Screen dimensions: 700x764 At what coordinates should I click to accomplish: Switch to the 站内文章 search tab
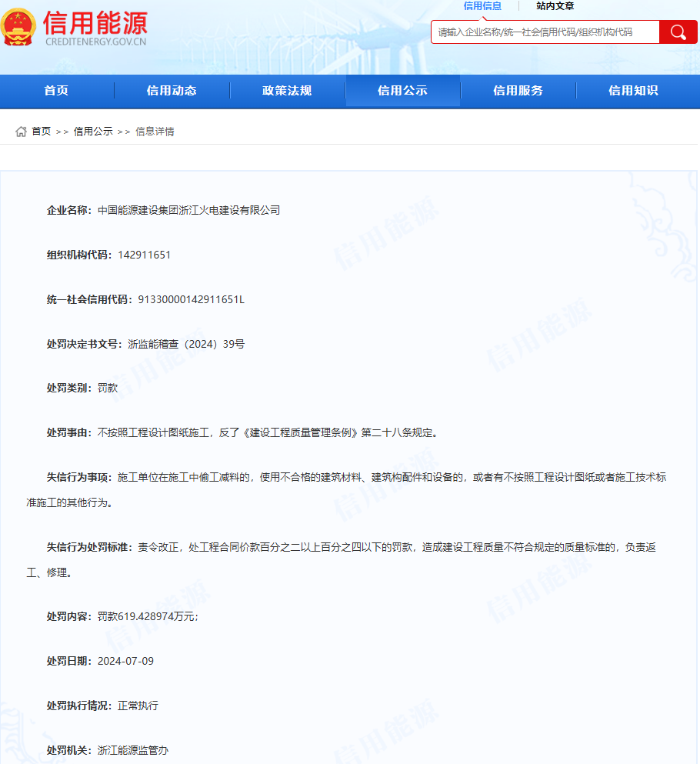click(x=555, y=6)
